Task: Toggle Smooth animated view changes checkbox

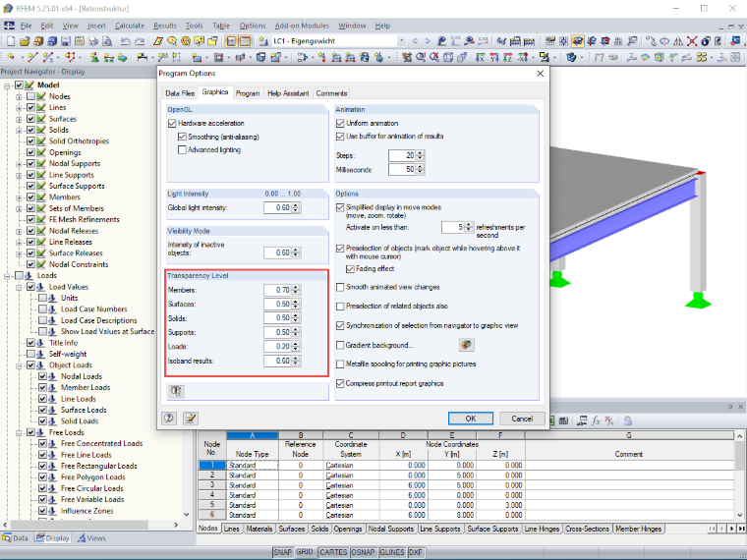Action: [x=340, y=287]
